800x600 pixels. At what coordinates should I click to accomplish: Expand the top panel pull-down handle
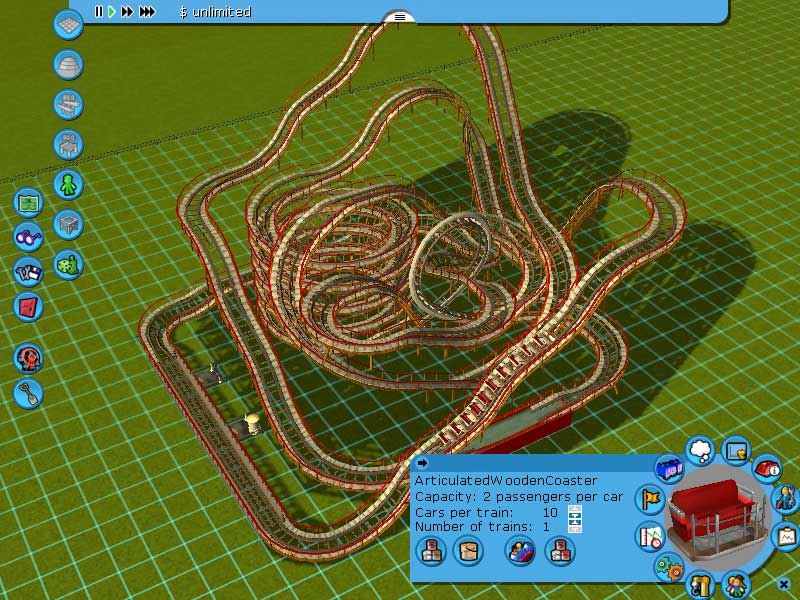click(x=399, y=18)
